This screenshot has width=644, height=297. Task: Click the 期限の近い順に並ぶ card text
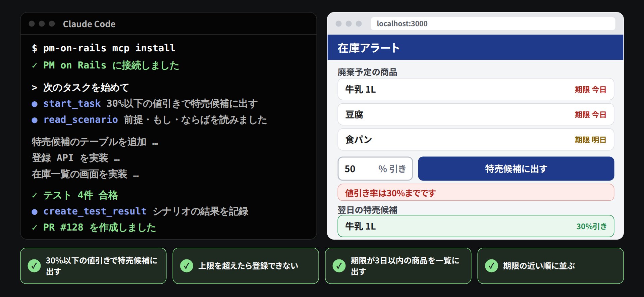tap(539, 266)
